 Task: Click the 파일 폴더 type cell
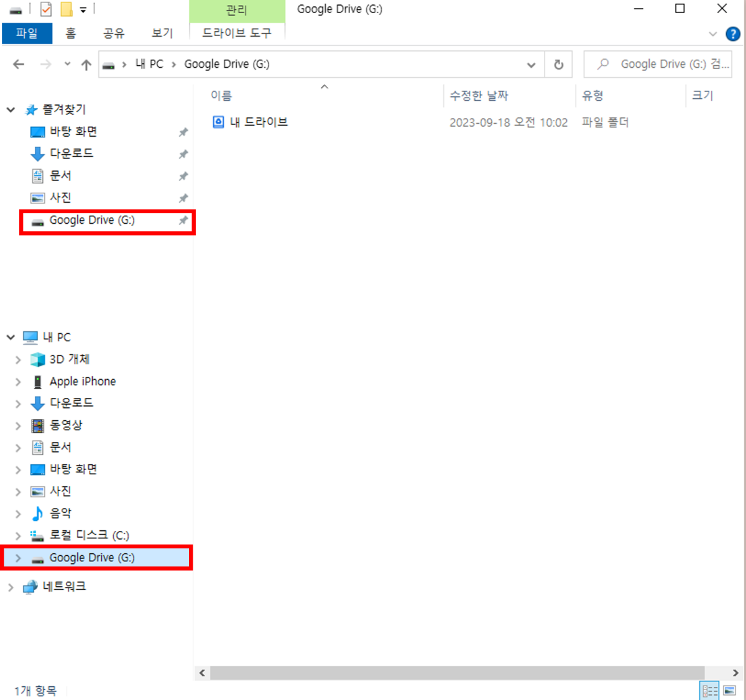pyautogui.click(x=605, y=122)
